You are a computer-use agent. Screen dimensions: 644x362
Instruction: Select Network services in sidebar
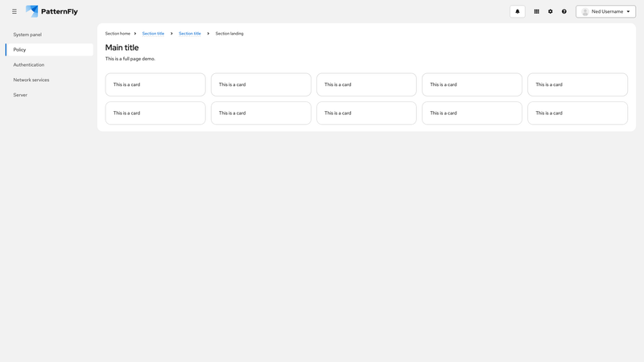(49, 80)
